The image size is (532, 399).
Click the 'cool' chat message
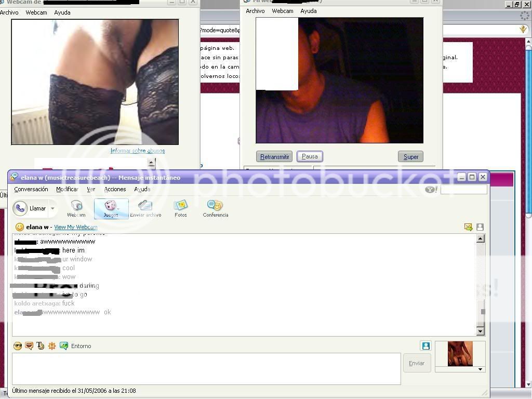point(69,268)
